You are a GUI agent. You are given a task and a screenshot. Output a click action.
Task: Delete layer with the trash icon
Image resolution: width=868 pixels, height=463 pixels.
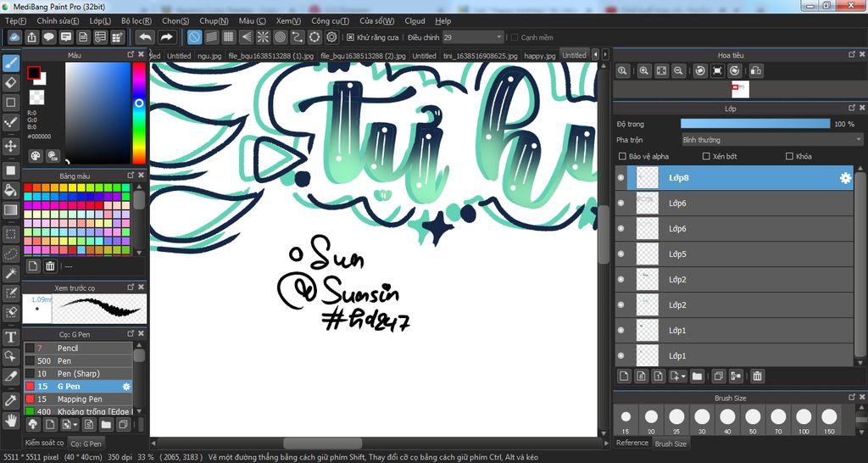click(757, 376)
